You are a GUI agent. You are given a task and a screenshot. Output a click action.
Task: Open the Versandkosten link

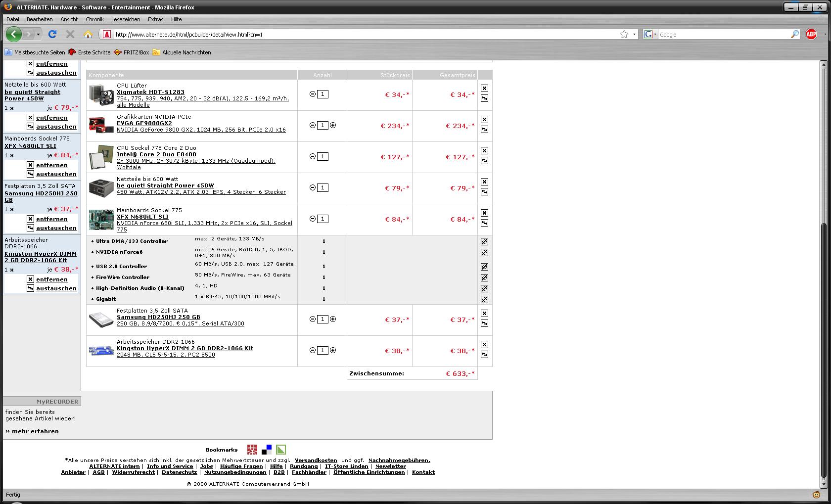pyautogui.click(x=316, y=460)
